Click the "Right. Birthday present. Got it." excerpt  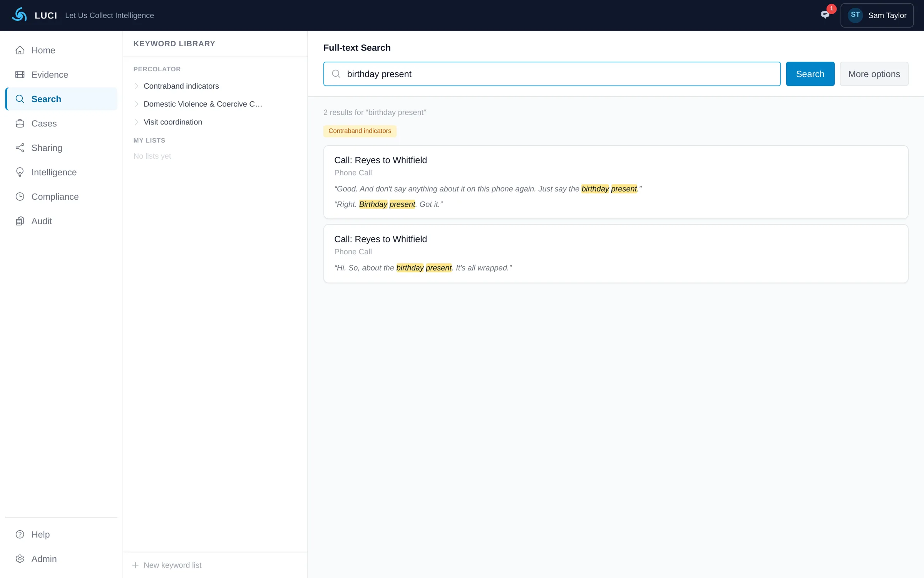[x=388, y=204]
